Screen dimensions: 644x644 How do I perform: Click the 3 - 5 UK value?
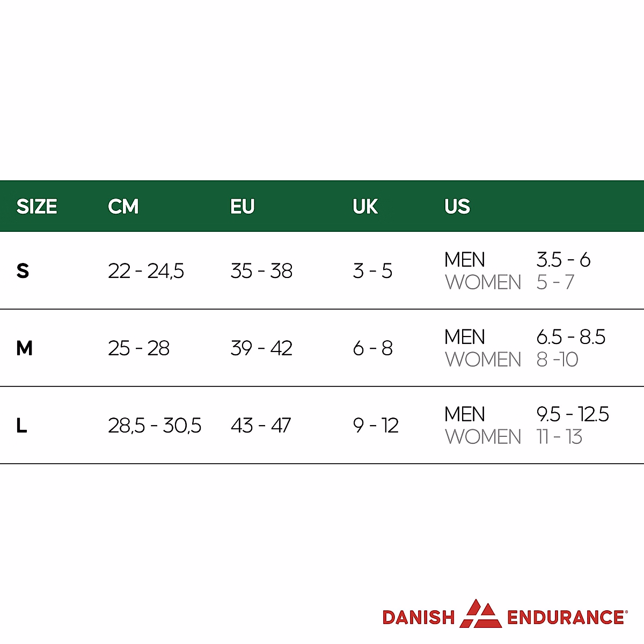[372, 271]
